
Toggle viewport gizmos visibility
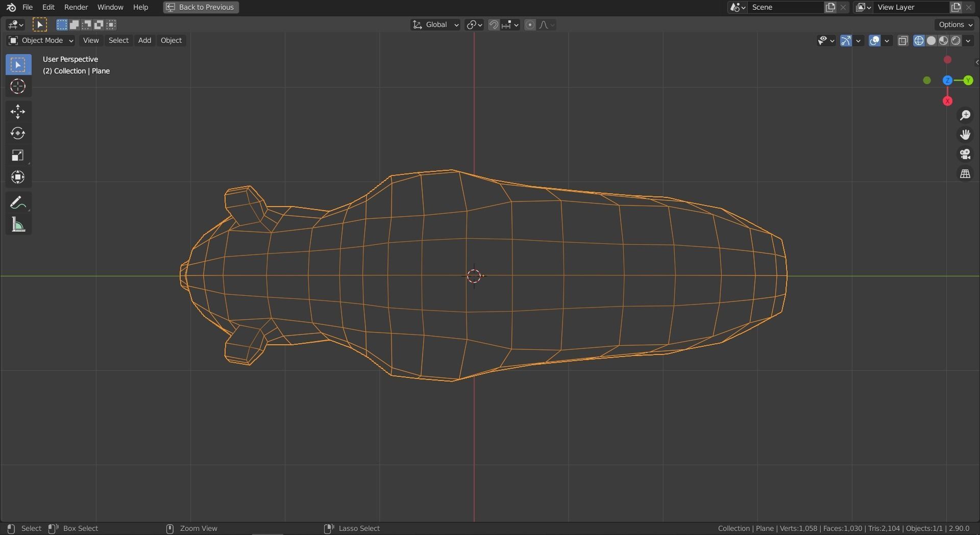click(846, 41)
